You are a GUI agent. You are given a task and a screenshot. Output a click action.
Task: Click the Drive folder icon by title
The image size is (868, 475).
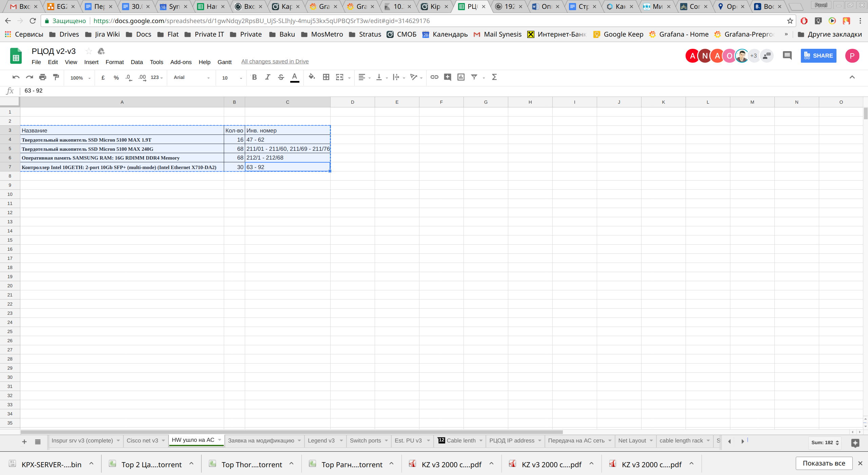tap(101, 51)
